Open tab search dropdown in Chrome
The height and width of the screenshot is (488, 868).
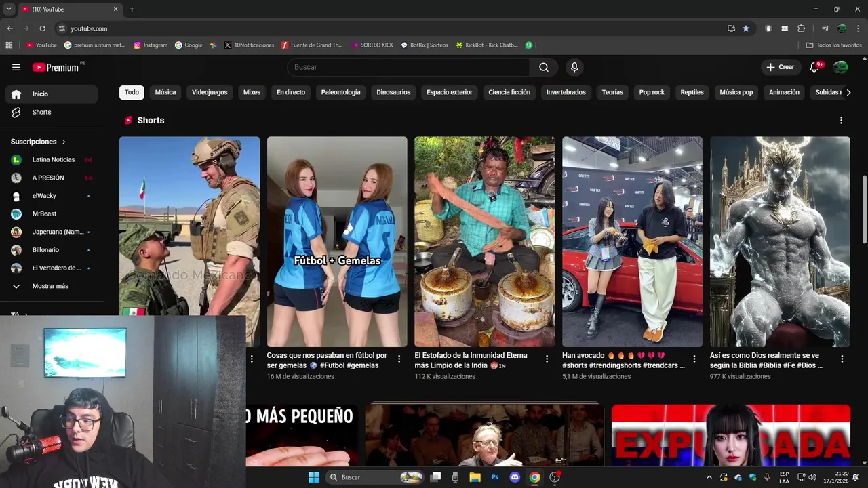pyautogui.click(x=9, y=9)
